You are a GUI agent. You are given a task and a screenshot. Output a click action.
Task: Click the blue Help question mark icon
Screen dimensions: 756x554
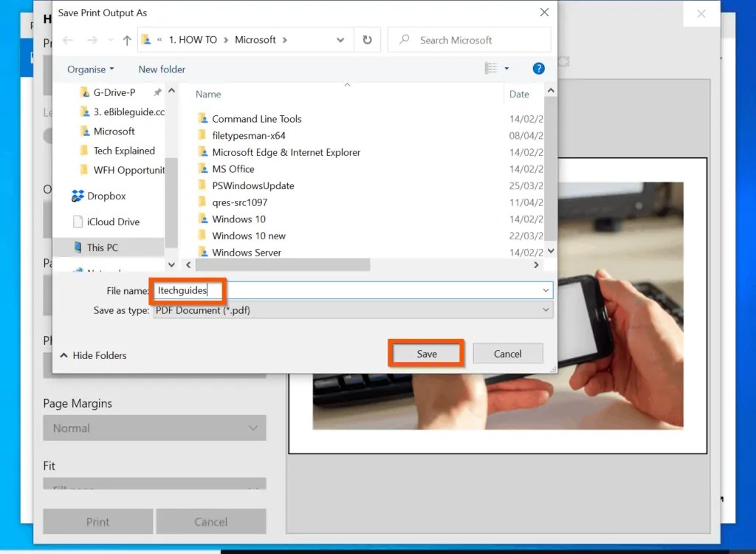[538, 68]
